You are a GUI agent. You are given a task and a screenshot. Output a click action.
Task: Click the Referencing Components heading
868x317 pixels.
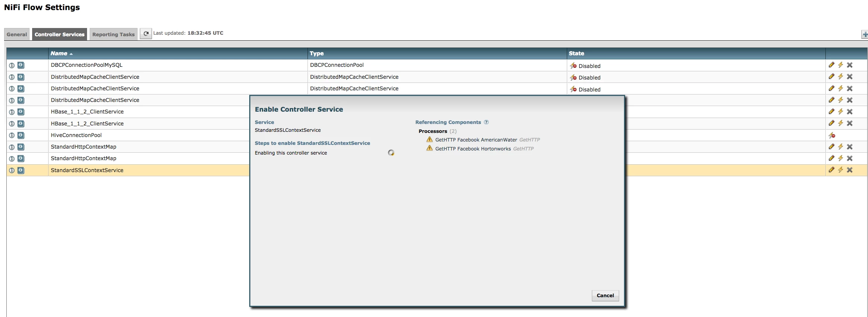pyautogui.click(x=448, y=122)
